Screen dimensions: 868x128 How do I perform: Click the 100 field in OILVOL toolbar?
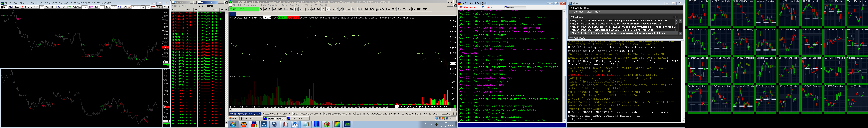[x=42, y=7]
